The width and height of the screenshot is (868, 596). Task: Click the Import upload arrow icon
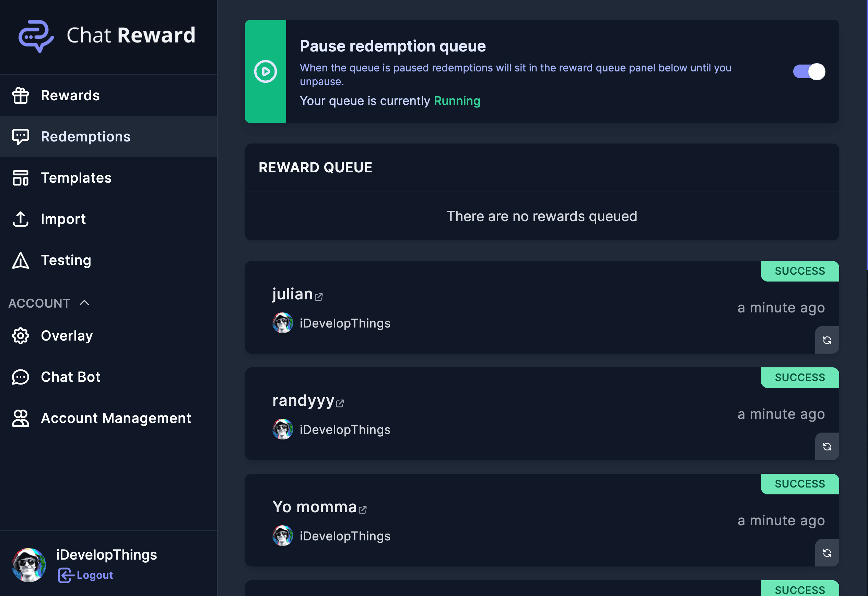[x=21, y=219]
